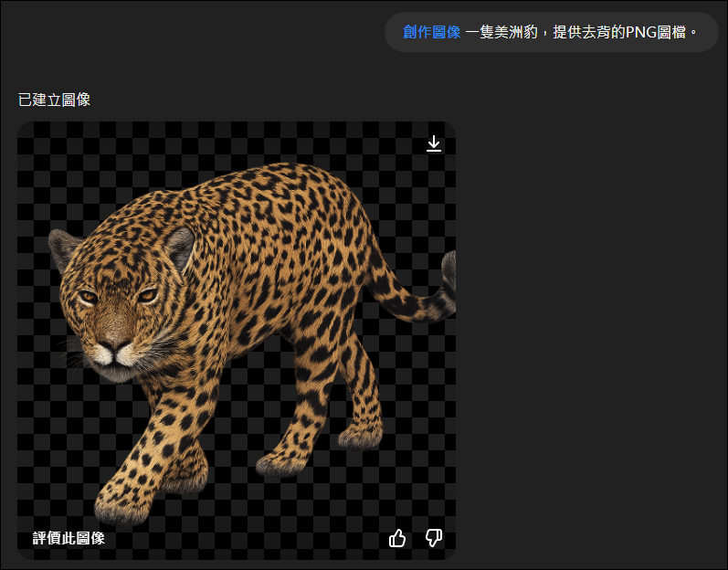Click the 評價此圖像 label
Image resolution: width=728 pixels, height=570 pixels.
(x=69, y=538)
